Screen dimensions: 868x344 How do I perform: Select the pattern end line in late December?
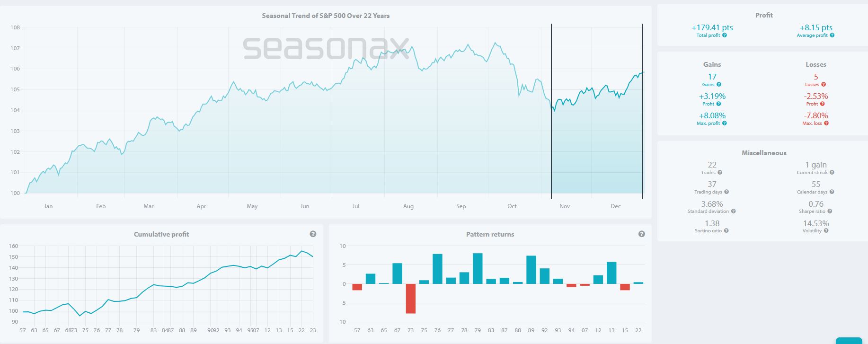(643, 142)
